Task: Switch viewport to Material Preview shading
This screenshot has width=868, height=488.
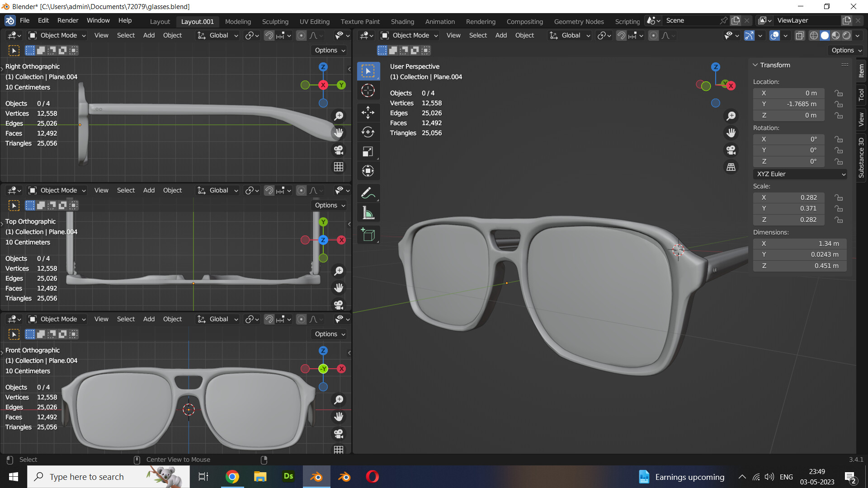Action: tap(835, 35)
